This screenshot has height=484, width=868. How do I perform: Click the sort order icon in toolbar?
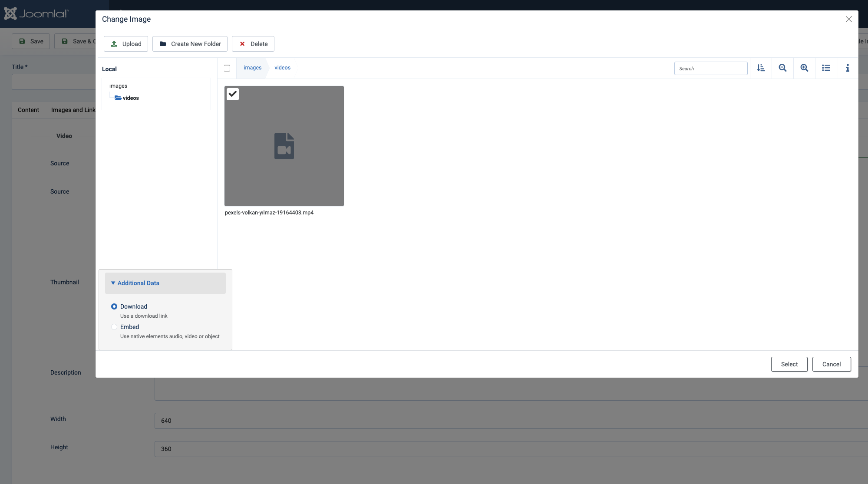[x=761, y=68]
